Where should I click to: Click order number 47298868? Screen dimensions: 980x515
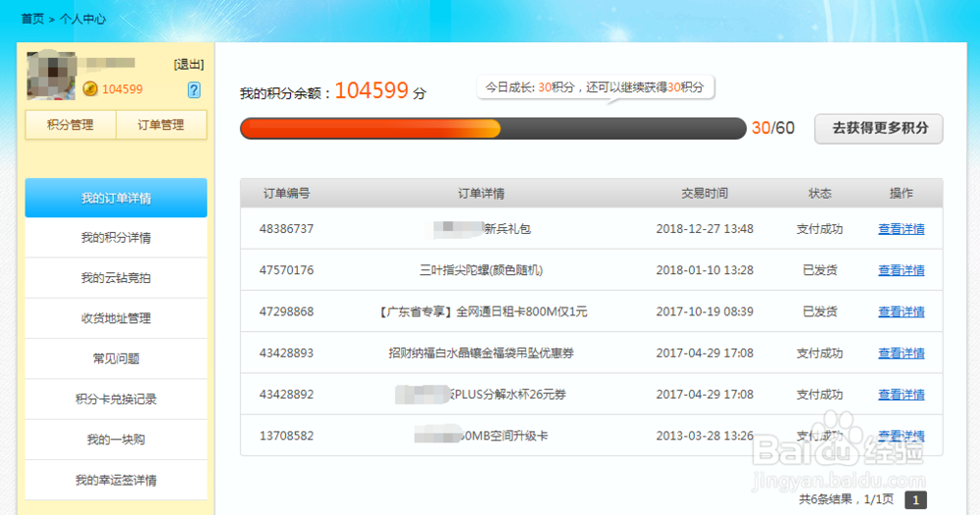286,311
